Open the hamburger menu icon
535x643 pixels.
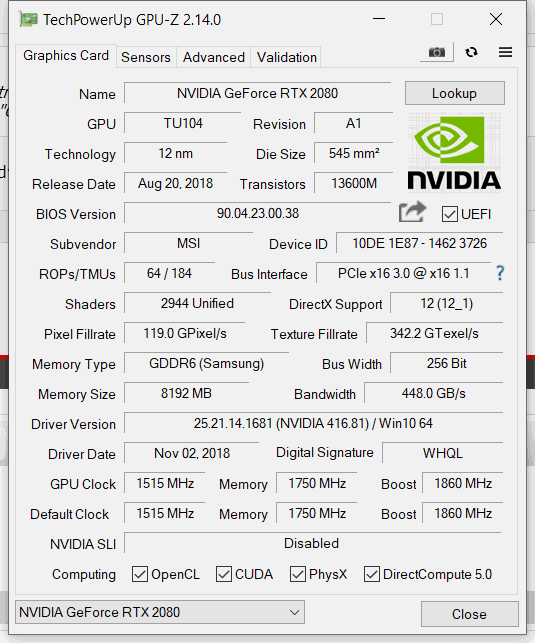click(505, 52)
